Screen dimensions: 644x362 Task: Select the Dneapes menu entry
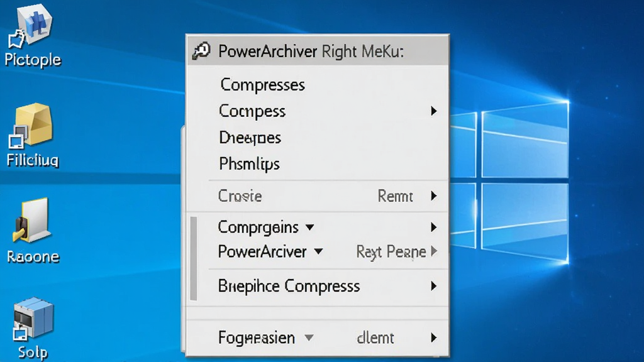tap(250, 138)
